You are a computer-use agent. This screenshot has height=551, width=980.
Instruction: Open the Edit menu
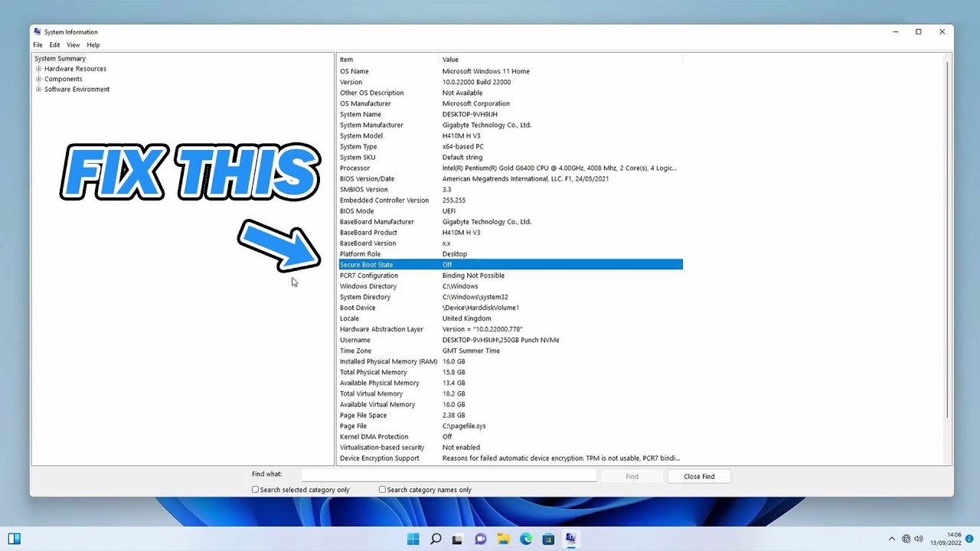coord(54,45)
